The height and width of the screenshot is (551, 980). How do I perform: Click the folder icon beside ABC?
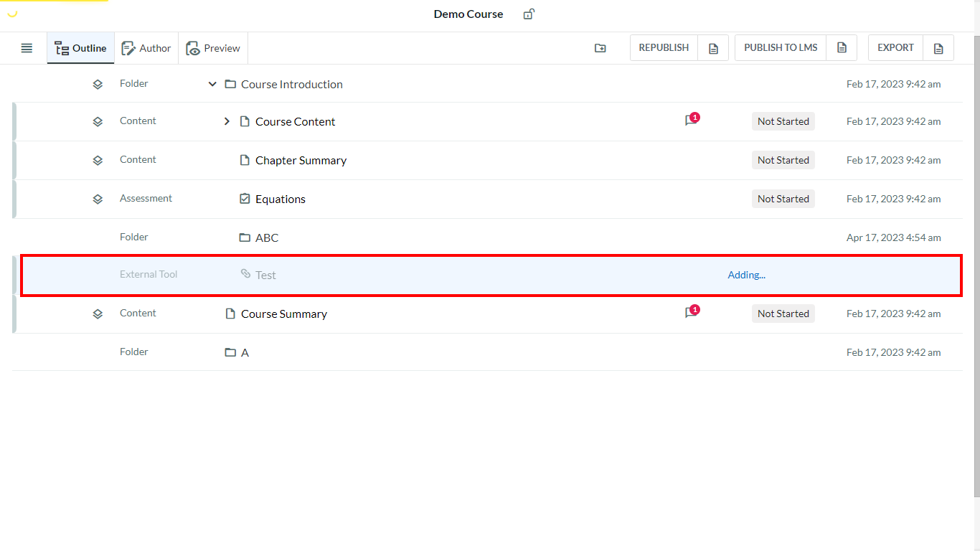[x=245, y=237]
